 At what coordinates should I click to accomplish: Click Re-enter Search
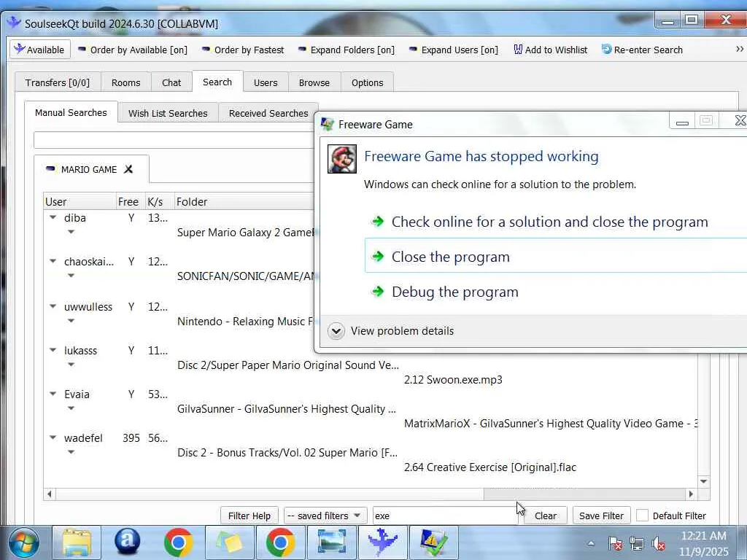[x=642, y=50]
